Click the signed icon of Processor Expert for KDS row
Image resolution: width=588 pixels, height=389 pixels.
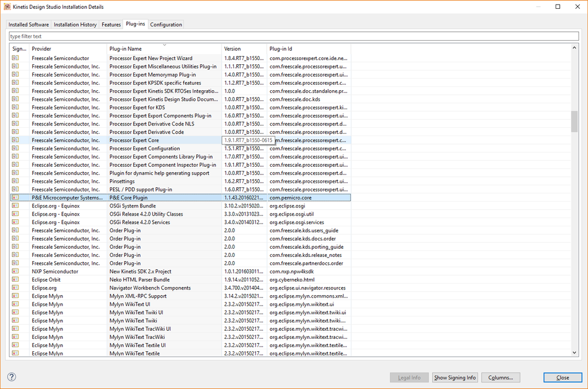(15, 107)
